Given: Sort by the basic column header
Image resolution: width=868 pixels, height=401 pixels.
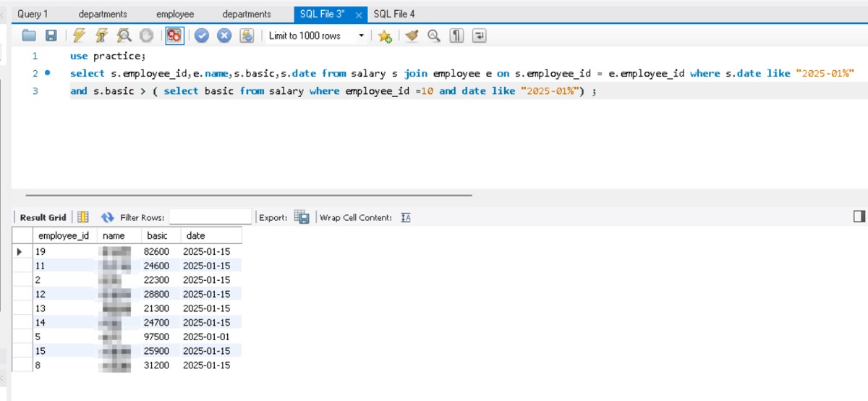Looking at the screenshot, I should coord(157,236).
